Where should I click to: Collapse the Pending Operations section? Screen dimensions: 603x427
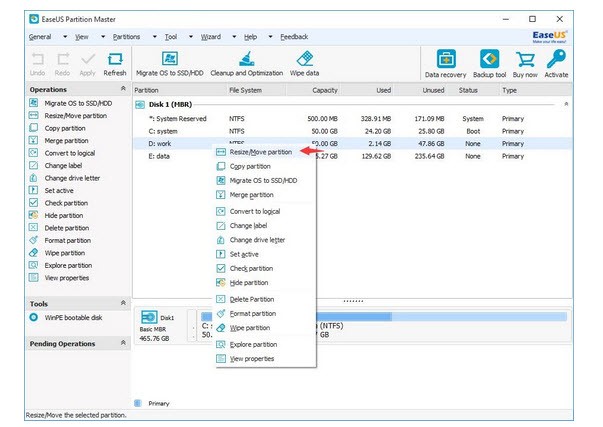click(x=123, y=343)
